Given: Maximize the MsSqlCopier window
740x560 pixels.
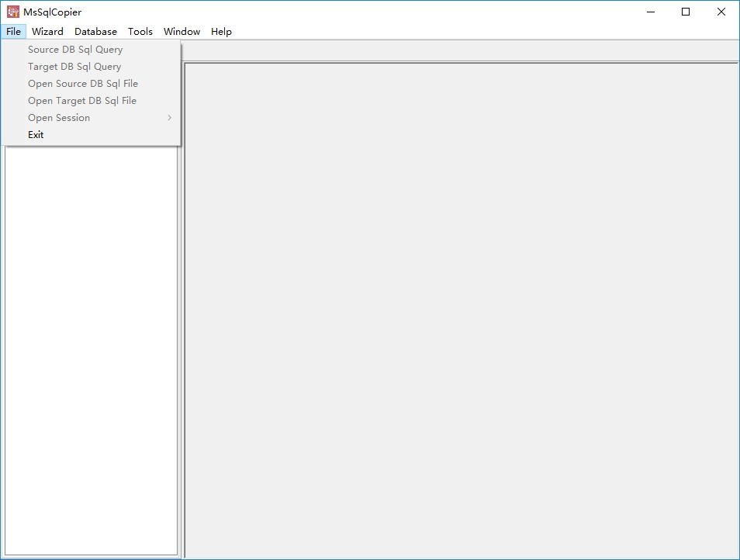Looking at the screenshot, I should [x=686, y=12].
